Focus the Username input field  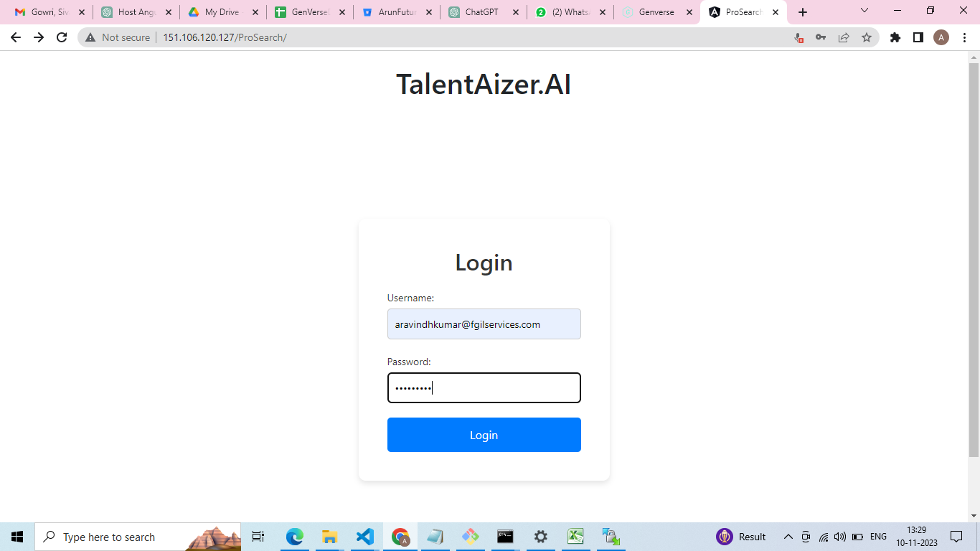484,324
